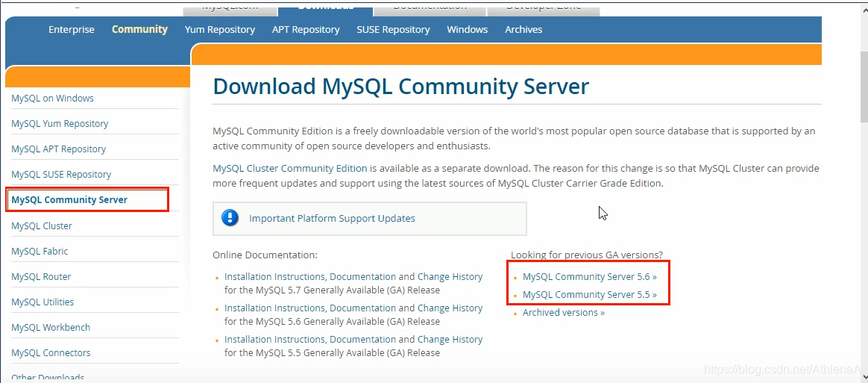
Task: Open 5.5 Installation Instructions, Documentation link
Action: coord(310,339)
